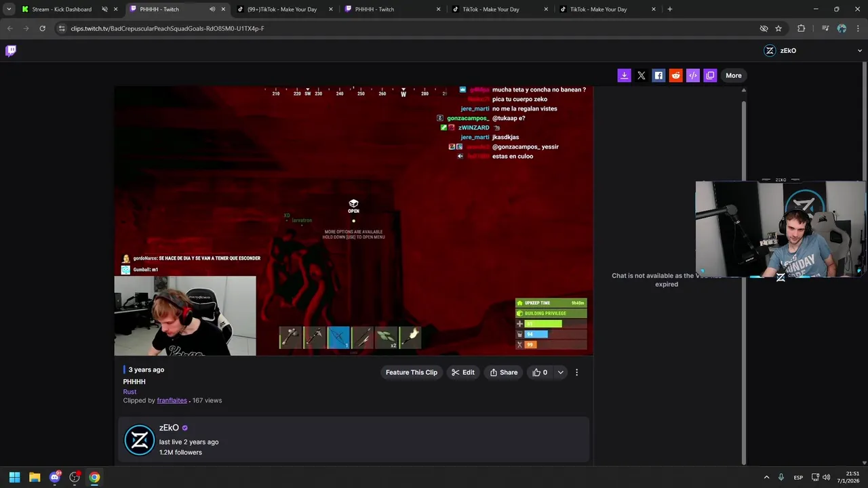
Task: Select the "3 years ago" text
Action: (146, 369)
